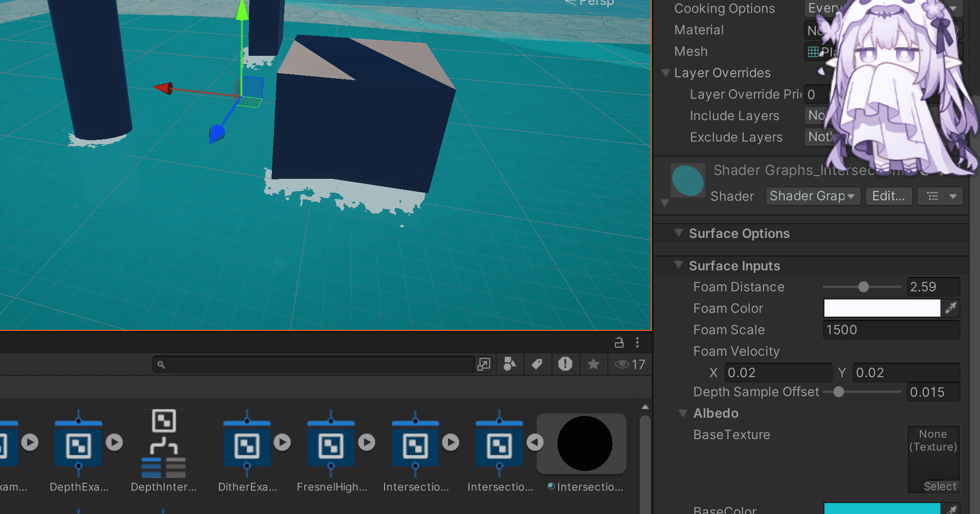The height and width of the screenshot is (514, 980).
Task: Click the material preview sphere icon
Action: tap(688, 180)
